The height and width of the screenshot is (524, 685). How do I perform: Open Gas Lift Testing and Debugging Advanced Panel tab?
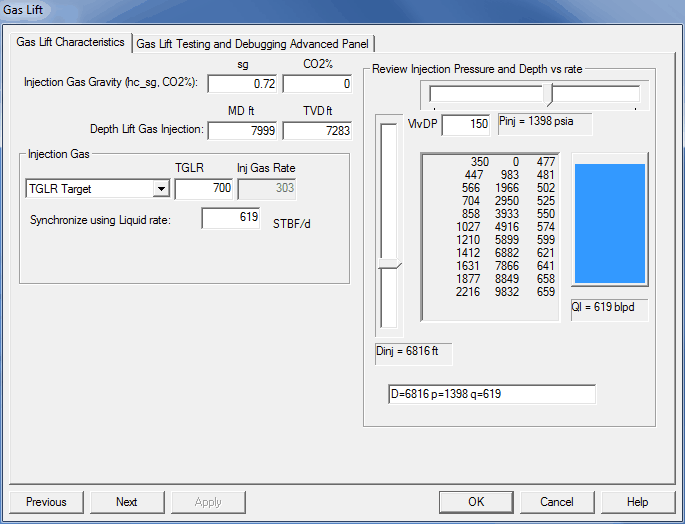[x=253, y=44]
